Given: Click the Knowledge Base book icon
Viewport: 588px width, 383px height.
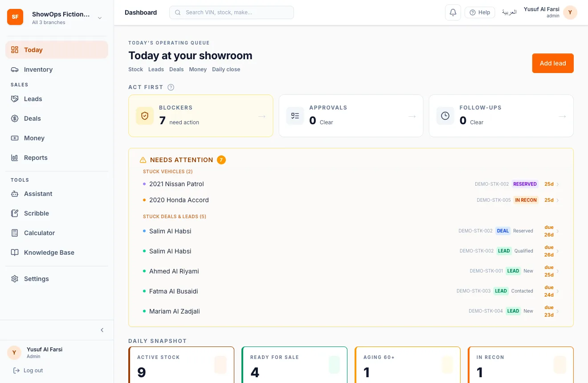Looking at the screenshot, I should point(15,253).
